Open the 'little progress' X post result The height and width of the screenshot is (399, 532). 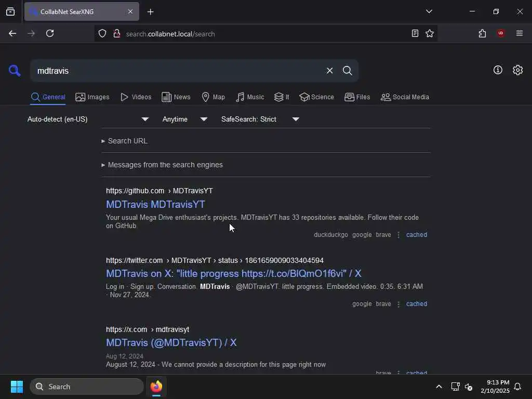click(x=233, y=273)
